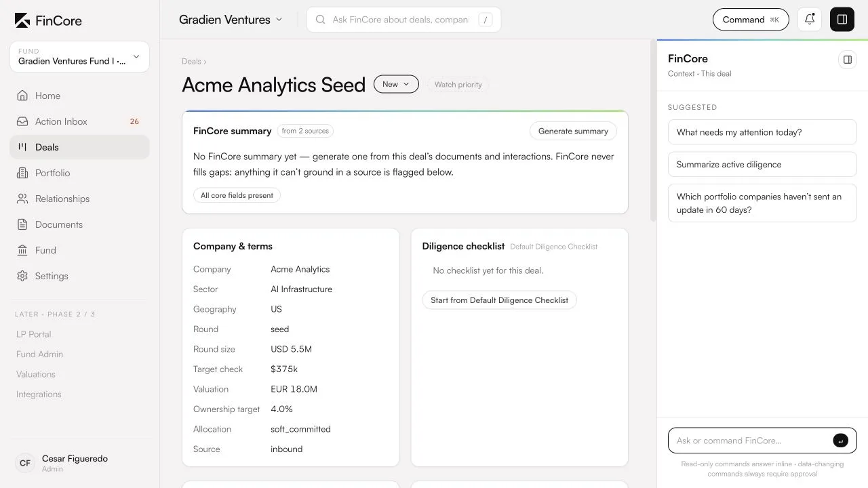Screen dimensions: 868x488
Task: Select Summarize active diligence suggestion
Action: (x=762, y=164)
